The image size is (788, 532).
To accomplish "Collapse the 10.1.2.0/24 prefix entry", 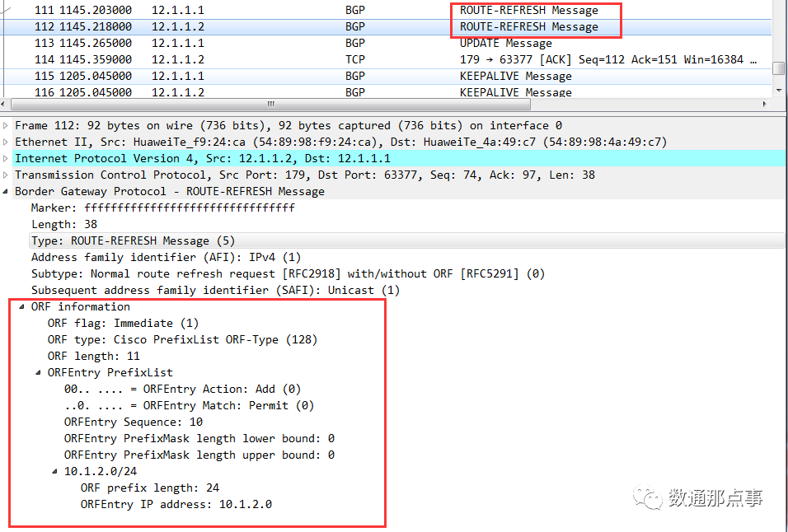I will tap(54, 471).
